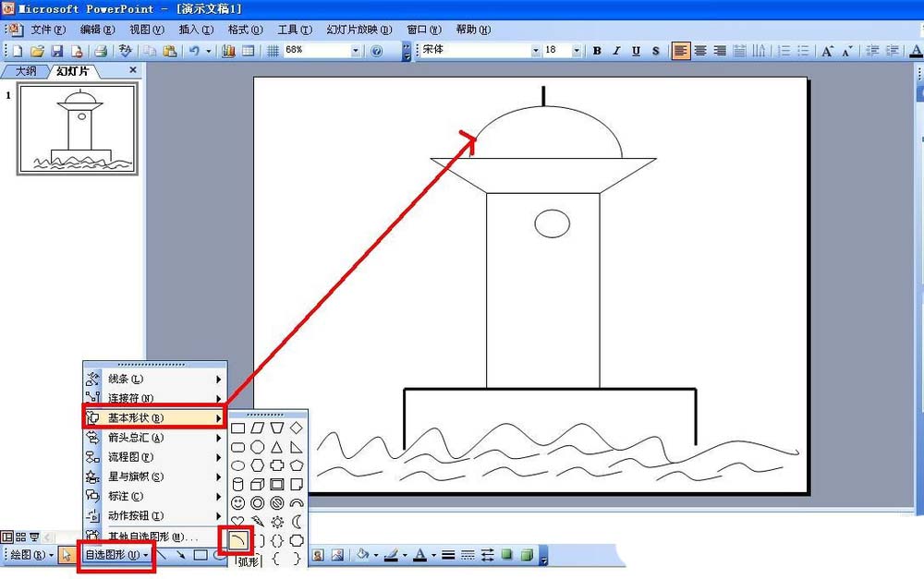The height and width of the screenshot is (579, 924).
Task: Save the presentation using the floppy disk icon
Action: 57,51
